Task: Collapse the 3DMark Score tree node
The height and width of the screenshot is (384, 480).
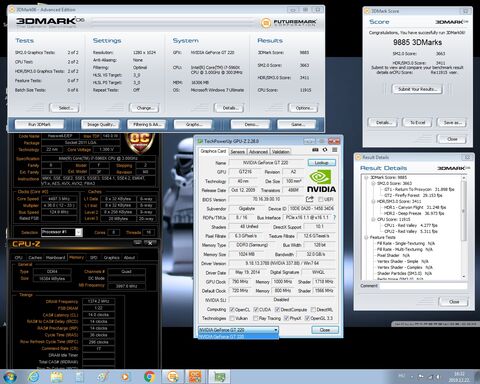Action: point(366,177)
